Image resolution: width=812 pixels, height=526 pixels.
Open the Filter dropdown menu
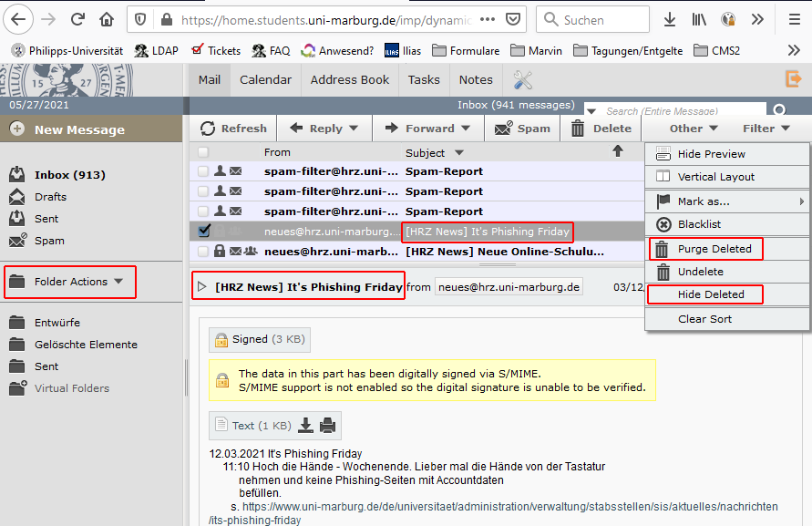point(766,129)
